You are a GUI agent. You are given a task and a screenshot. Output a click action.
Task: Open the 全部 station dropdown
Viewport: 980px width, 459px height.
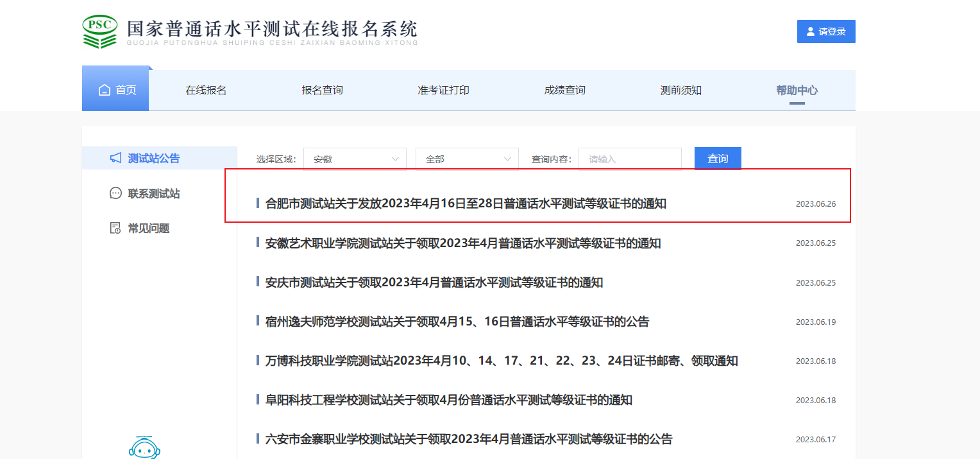(x=467, y=159)
